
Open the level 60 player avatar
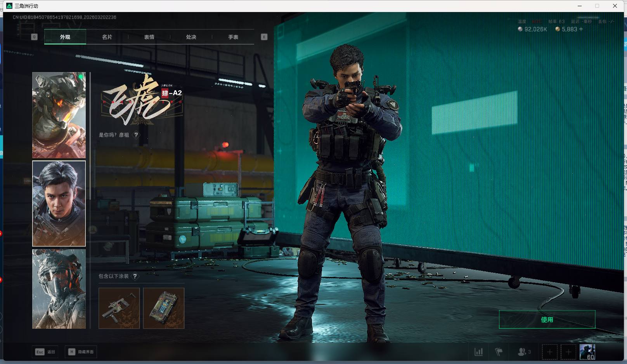coord(587,352)
